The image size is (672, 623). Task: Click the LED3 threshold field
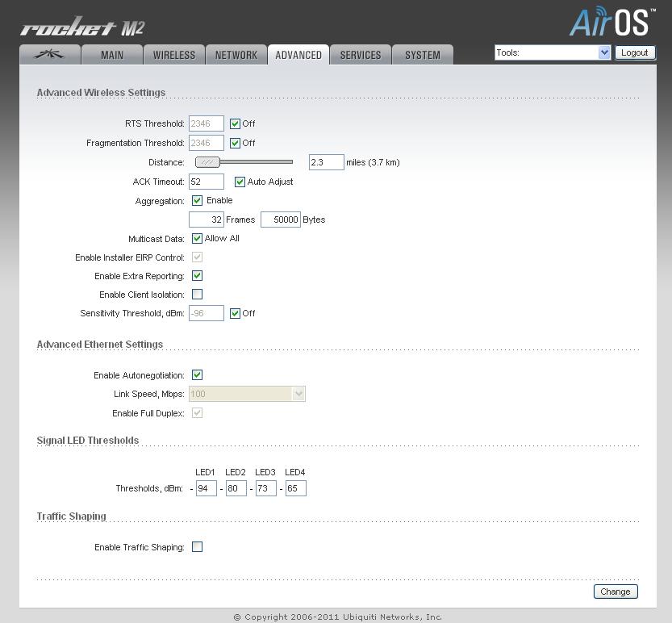click(265, 488)
